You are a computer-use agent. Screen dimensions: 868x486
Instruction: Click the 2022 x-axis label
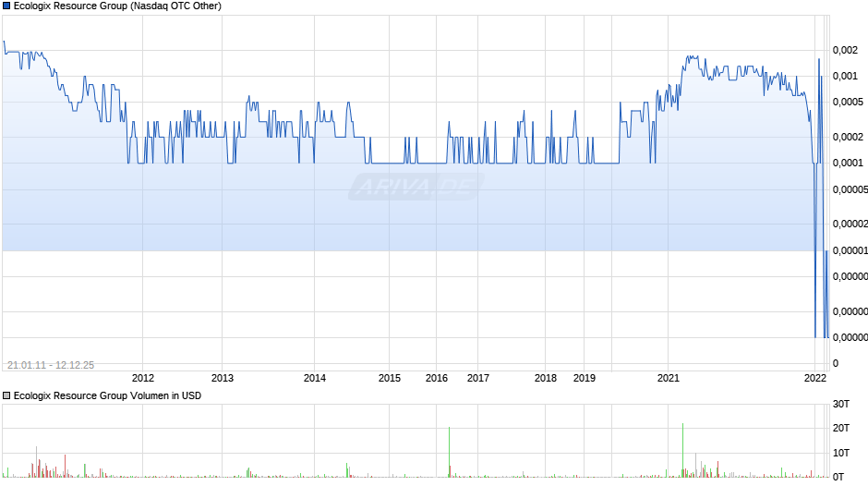(x=815, y=378)
